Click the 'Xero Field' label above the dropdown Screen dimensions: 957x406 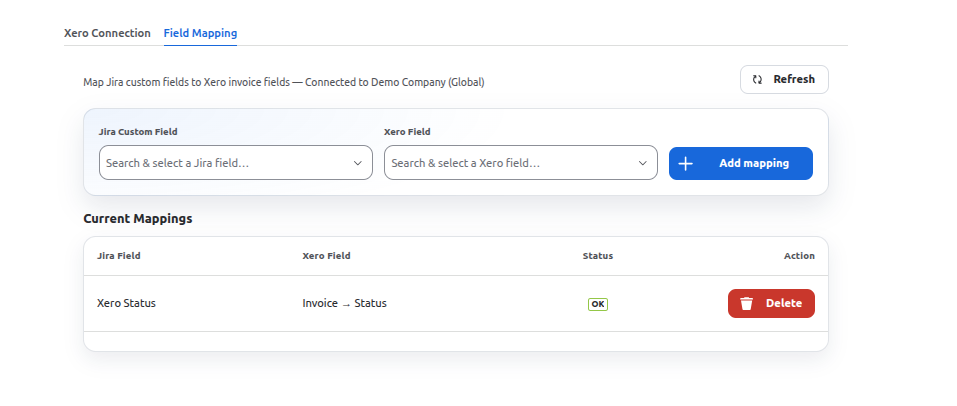407,132
